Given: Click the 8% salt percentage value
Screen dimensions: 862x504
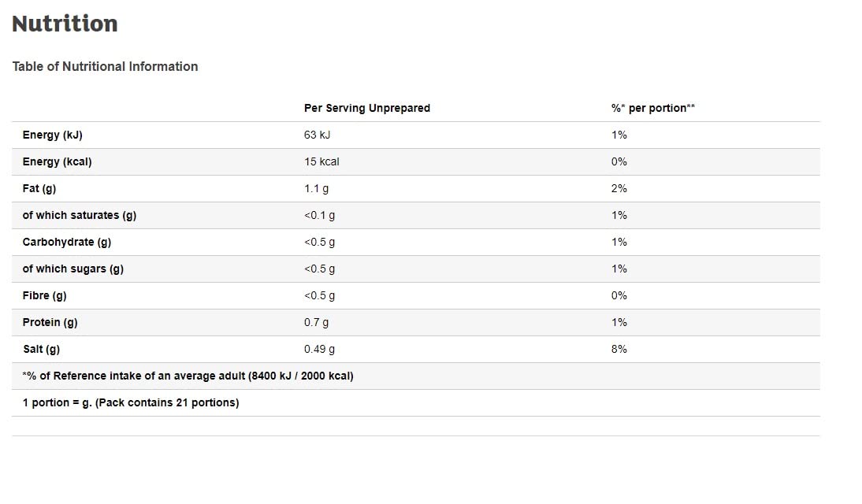Looking at the screenshot, I should (x=619, y=350).
